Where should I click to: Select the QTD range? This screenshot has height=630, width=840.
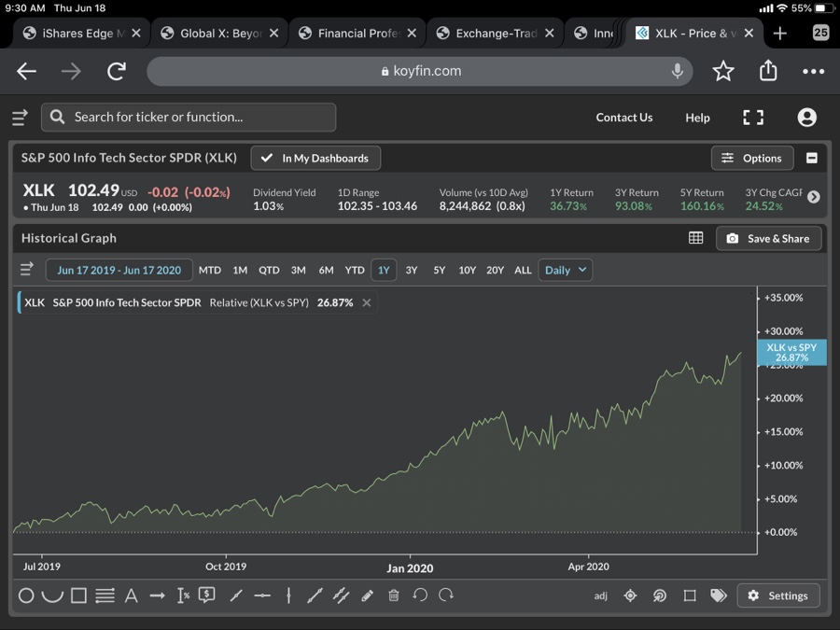pyautogui.click(x=269, y=270)
